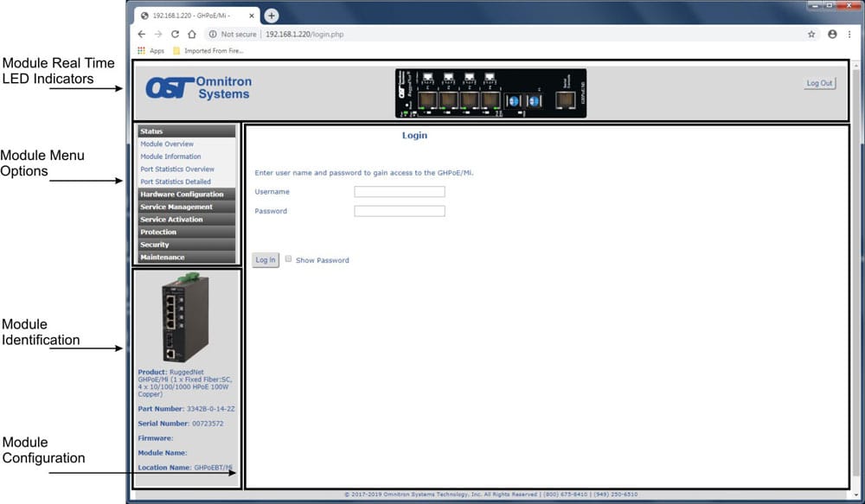Click the Omnitron Systems logo
The image size is (865, 504).
tap(198, 88)
